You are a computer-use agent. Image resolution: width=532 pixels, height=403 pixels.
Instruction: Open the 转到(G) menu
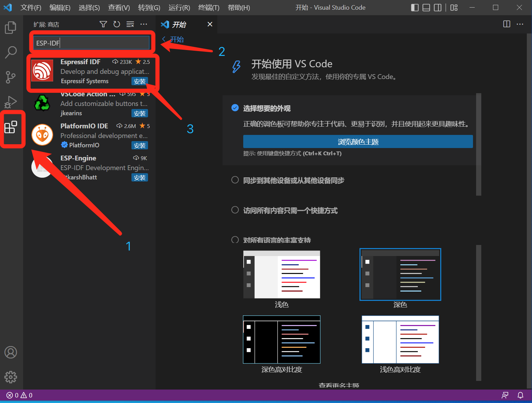pyautogui.click(x=149, y=8)
